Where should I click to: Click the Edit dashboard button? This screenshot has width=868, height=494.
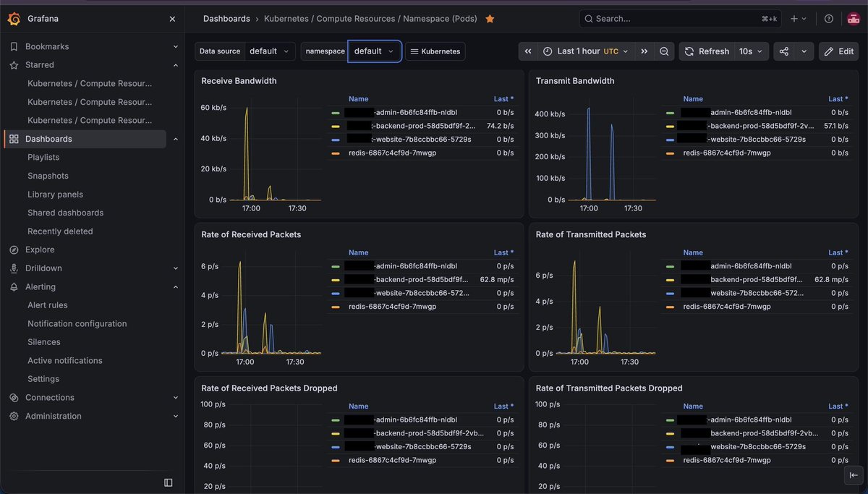(838, 51)
